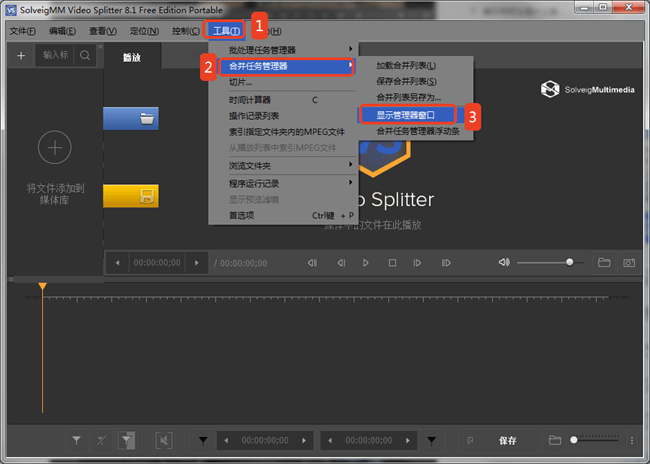This screenshot has height=464, width=650.
Task: Switch to the 播放 tab
Action: [x=132, y=57]
